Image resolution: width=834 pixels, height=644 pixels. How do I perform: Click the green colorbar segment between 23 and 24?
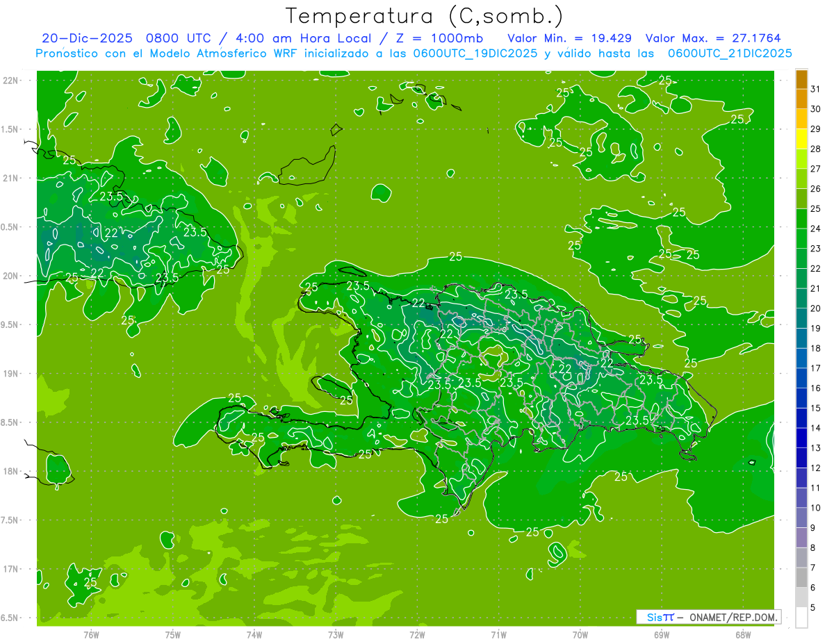coord(801,239)
